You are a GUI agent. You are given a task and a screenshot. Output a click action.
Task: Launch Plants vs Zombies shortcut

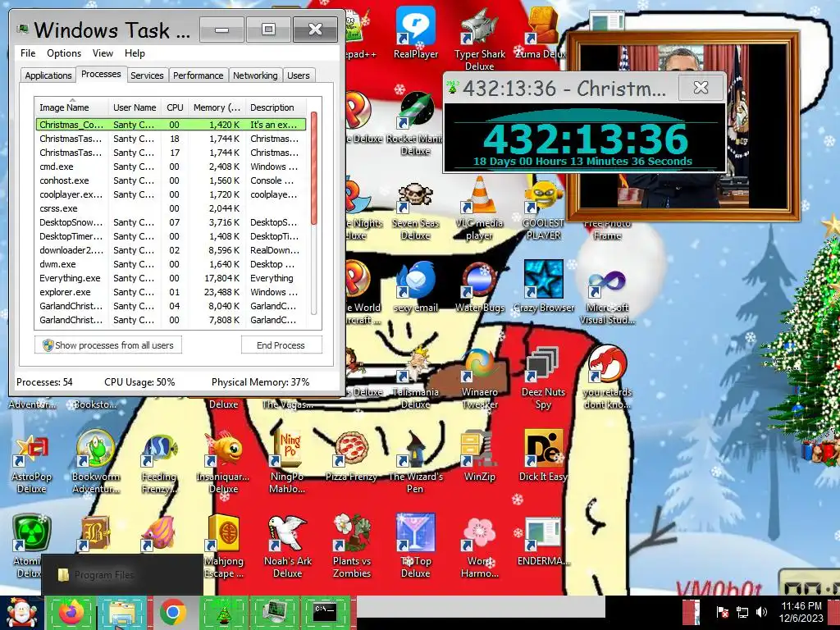pyautogui.click(x=351, y=546)
